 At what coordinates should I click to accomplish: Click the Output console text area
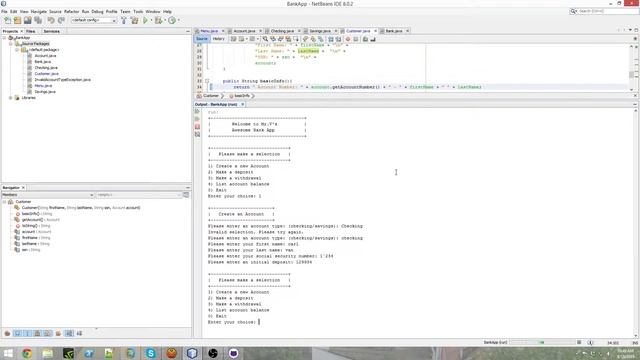(418, 222)
